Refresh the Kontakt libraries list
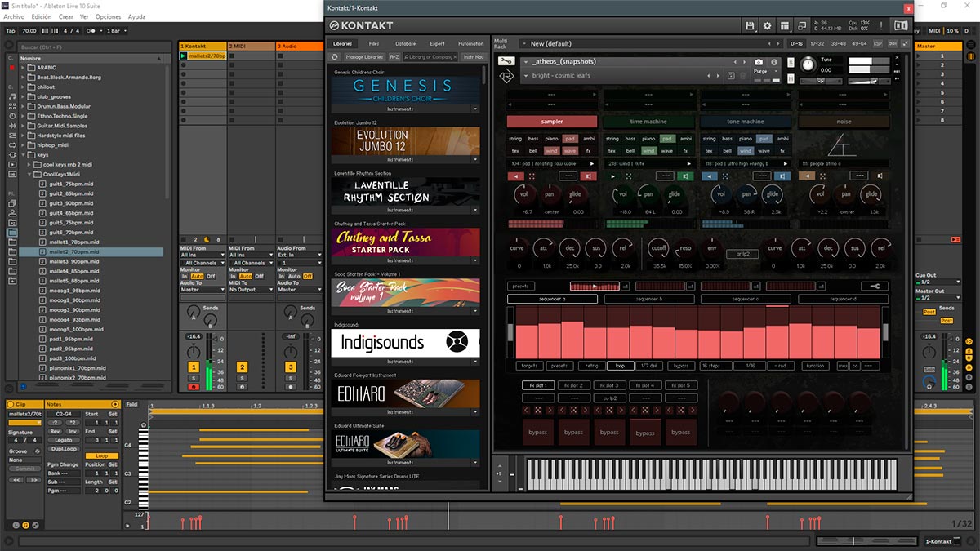This screenshot has height=551, width=980. [x=335, y=57]
